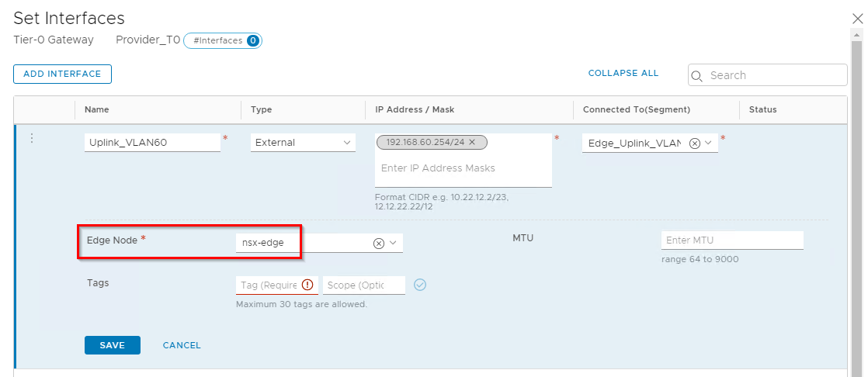Close the Set Interfaces dialog
This screenshot has width=868, height=377.
click(x=857, y=18)
